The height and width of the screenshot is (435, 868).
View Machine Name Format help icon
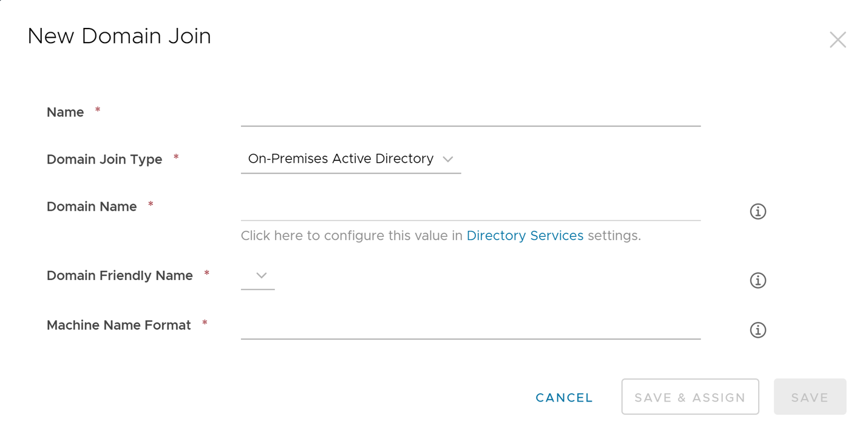pos(758,330)
